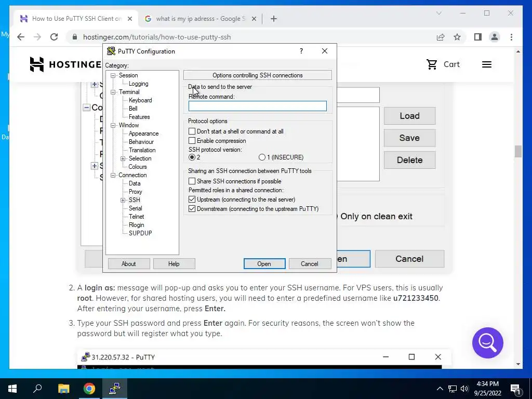Click the site lock icon in address bar

coord(75,37)
